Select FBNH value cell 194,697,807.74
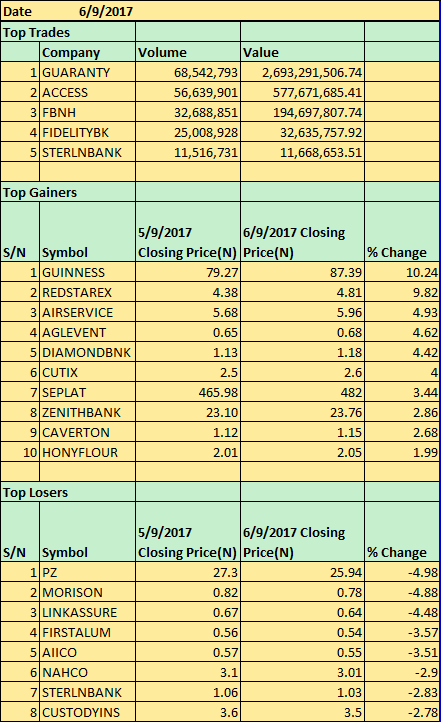 (x=302, y=113)
